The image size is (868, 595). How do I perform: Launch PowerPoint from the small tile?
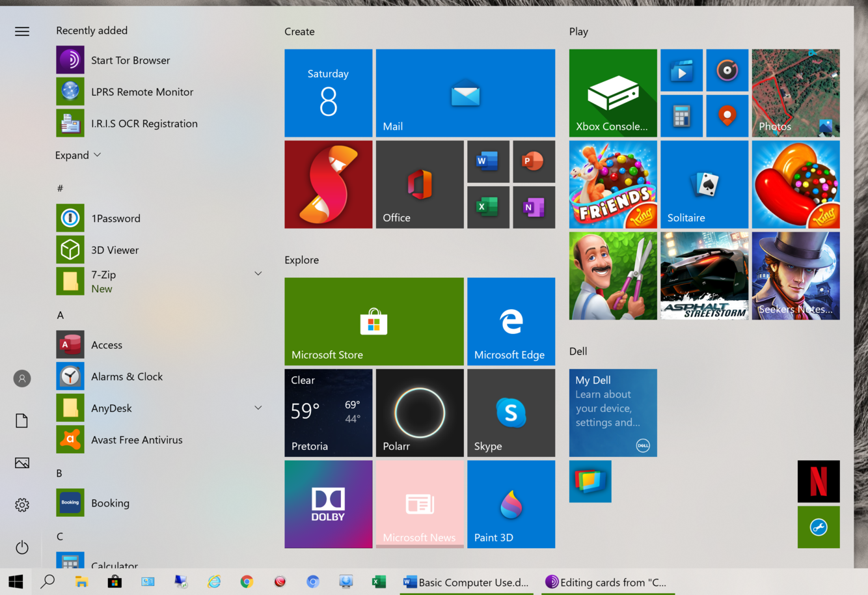point(534,161)
